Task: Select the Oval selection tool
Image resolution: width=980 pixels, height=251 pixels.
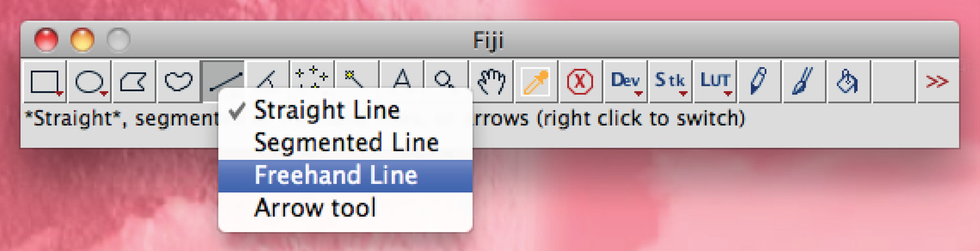Action: [90, 81]
